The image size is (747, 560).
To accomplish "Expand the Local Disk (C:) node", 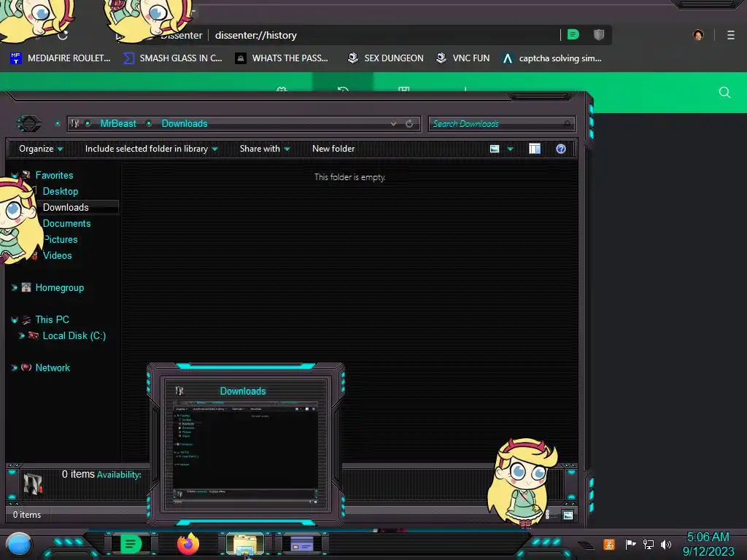I will coord(21,335).
